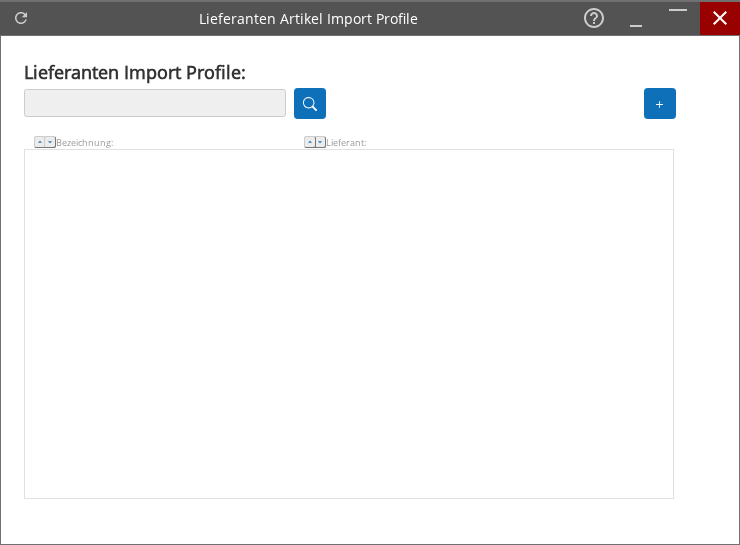Open help via the question mark icon
The image size is (740, 545).
click(594, 18)
